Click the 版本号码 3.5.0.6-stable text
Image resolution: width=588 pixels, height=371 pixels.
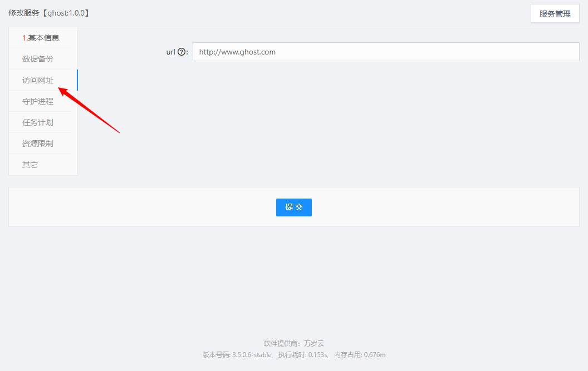coord(237,355)
